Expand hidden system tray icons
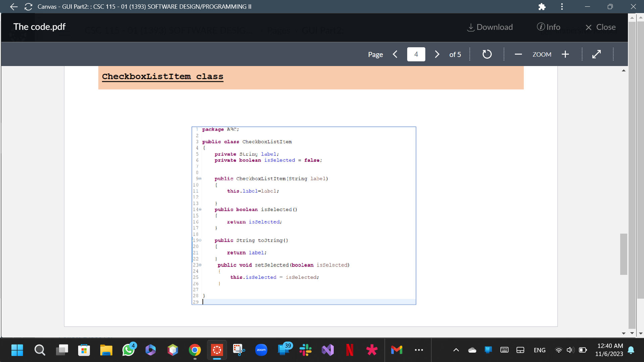This screenshot has width=644, height=362. pos(456,350)
